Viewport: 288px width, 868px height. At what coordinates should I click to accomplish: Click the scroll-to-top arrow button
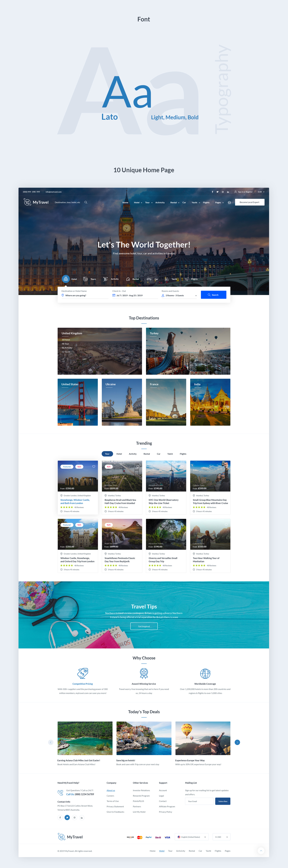coord(261,850)
